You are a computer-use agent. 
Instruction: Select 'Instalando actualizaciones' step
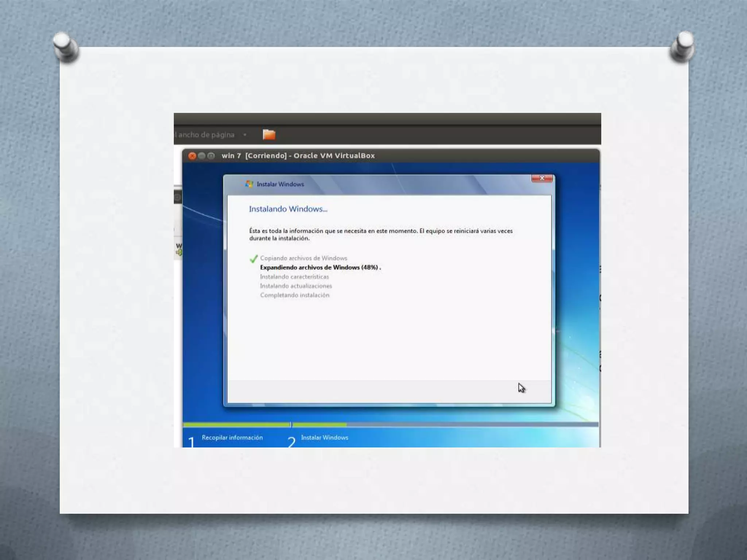point(296,286)
